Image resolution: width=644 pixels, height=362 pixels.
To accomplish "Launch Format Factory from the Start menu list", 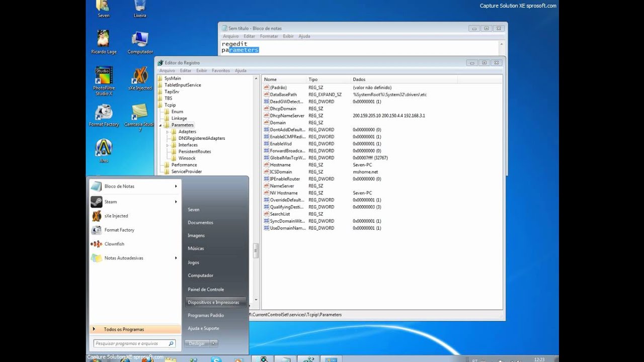I will point(135,230).
